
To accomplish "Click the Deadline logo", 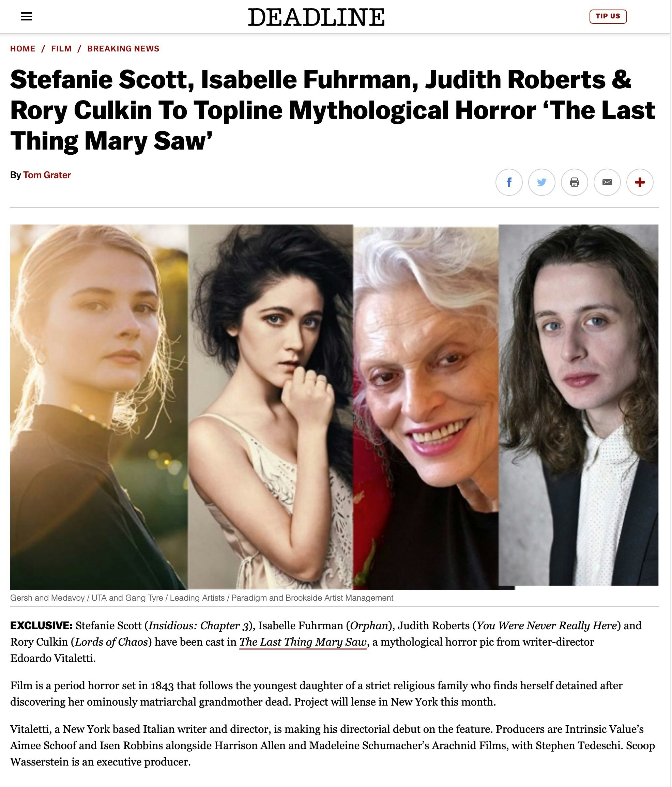I will point(316,17).
